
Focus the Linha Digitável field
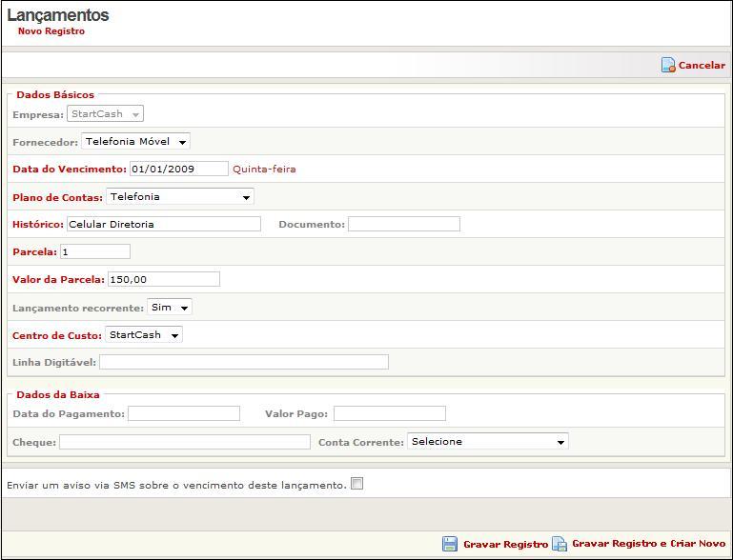(243, 363)
